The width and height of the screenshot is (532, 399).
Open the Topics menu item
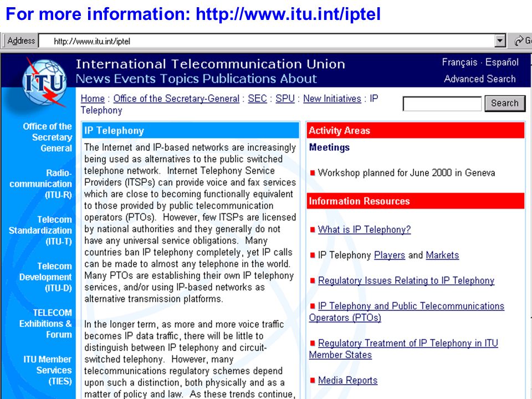point(179,79)
